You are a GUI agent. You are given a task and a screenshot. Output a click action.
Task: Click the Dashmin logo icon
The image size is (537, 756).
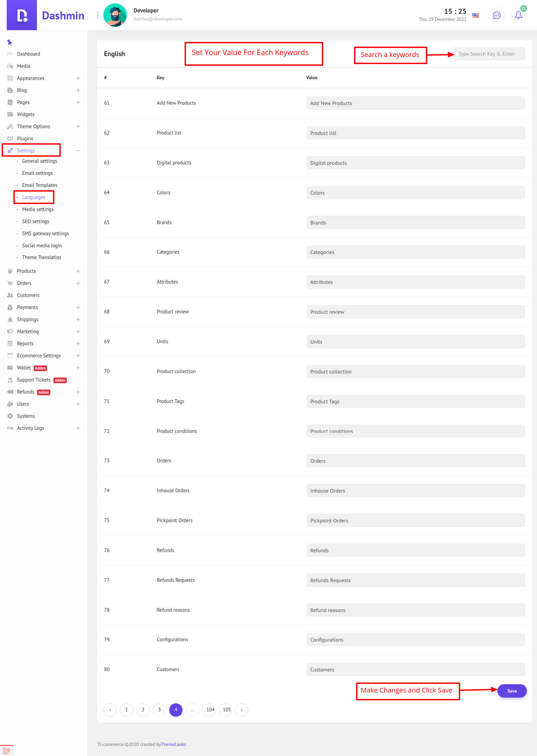tap(22, 15)
